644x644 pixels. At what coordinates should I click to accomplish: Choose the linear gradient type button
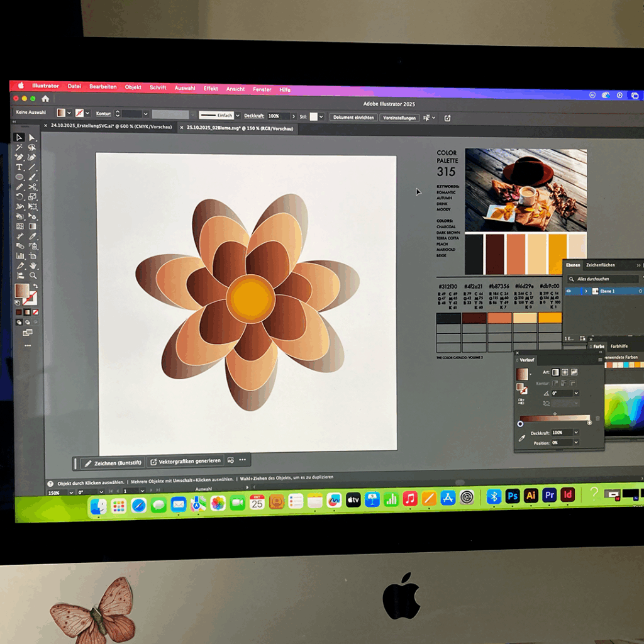(556, 372)
